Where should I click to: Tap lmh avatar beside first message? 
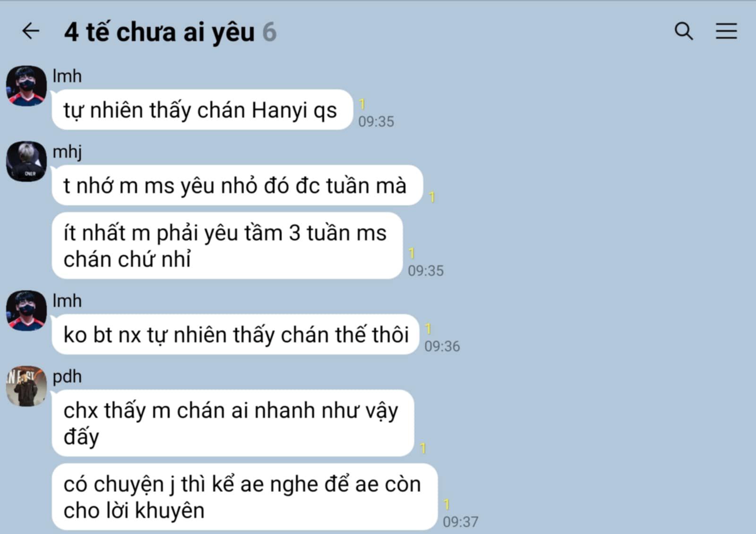tap(26, 85)
